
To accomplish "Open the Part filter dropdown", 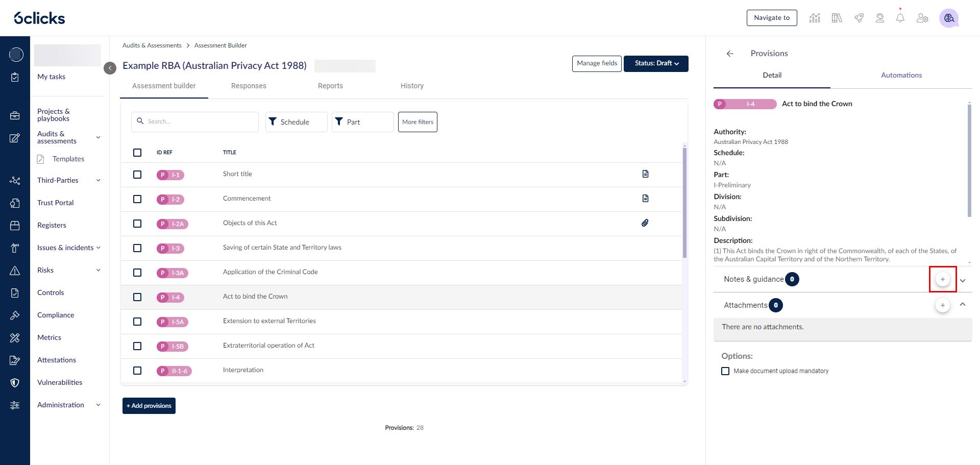I will [x=362, y=122].
